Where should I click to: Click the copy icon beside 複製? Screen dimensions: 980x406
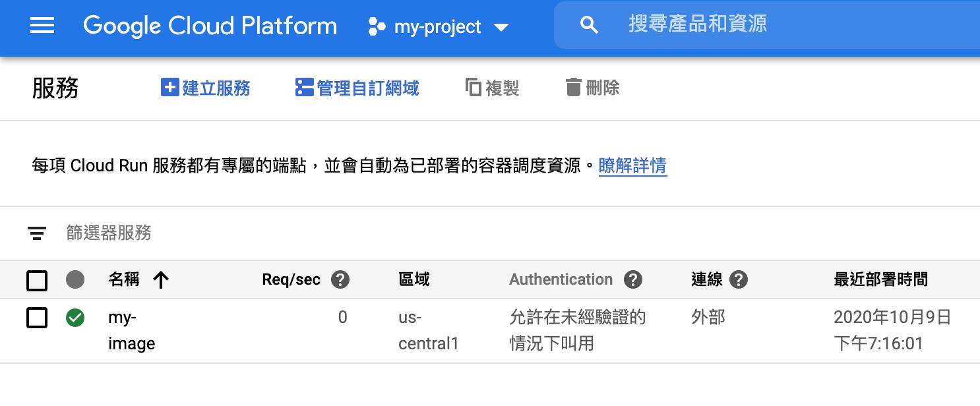[473, 87]
